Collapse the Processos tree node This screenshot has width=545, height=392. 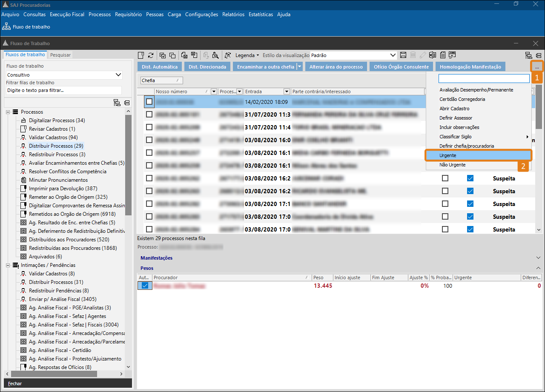pos(8,112)
